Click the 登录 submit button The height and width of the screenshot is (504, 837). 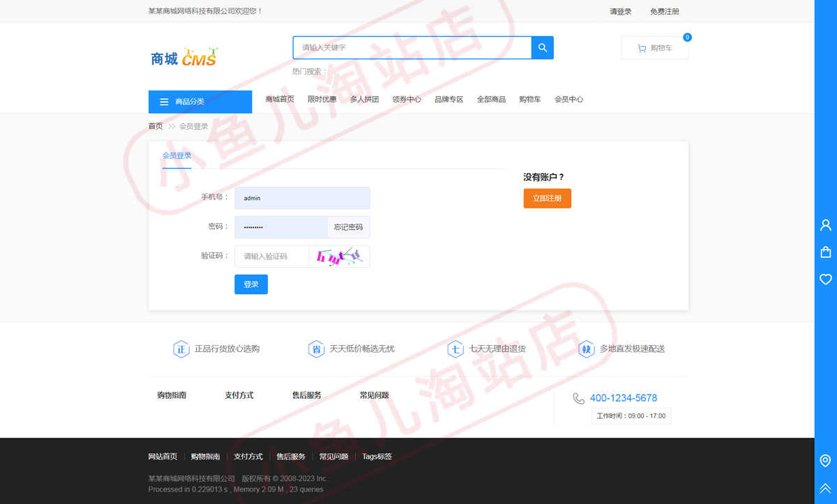tap(251, 284)
